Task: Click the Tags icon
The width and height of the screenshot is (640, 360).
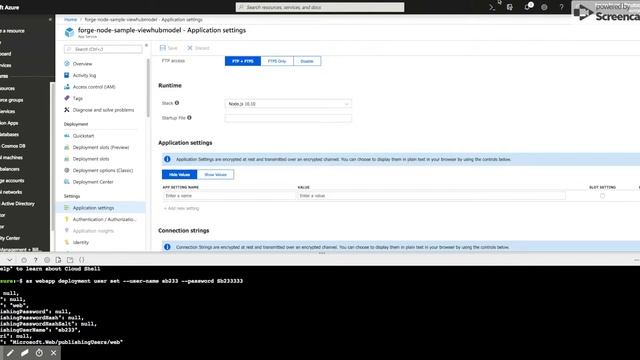Action: [x=67, y=98]
